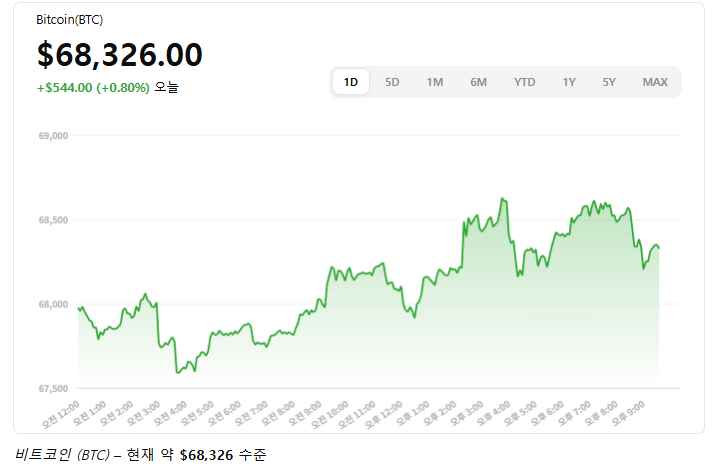Switch to the 5D range tab
Screen dimensions: 723x468
392,82
